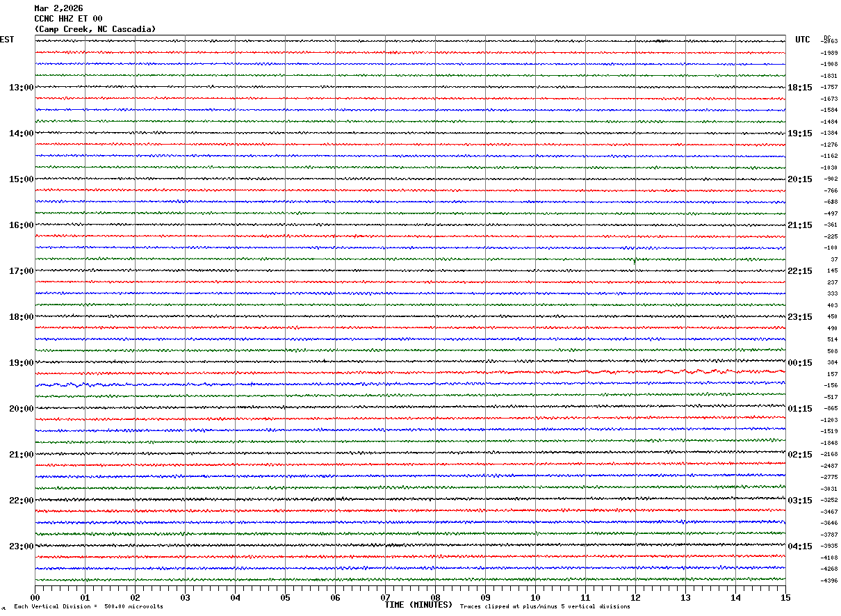Click the 02:15 UTC time label
The image size is (841, 616).
[x=800, y=455]
